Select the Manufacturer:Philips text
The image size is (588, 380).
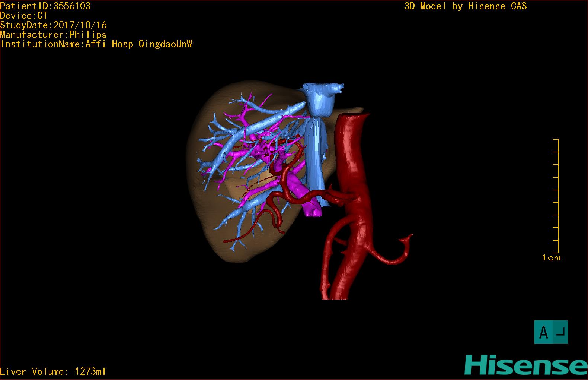point(53,35)
